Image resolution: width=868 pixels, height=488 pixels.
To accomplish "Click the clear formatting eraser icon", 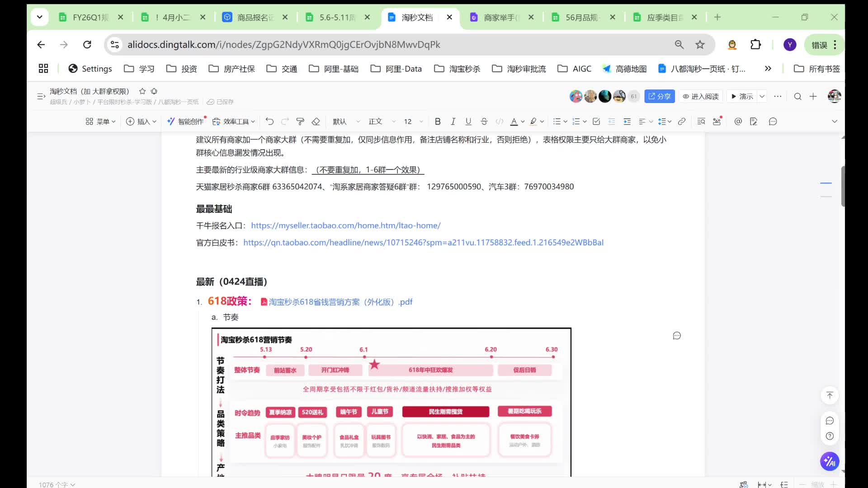I will click(x=316, y=121).
